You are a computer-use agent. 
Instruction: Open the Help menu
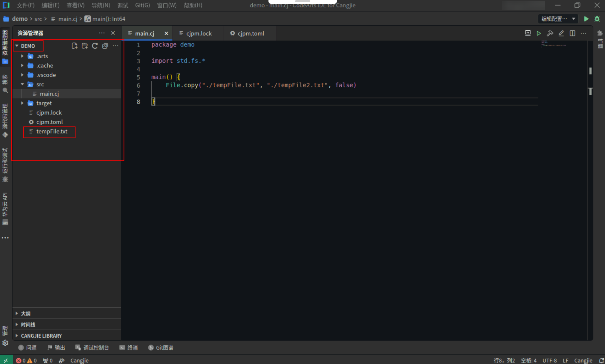193,5
